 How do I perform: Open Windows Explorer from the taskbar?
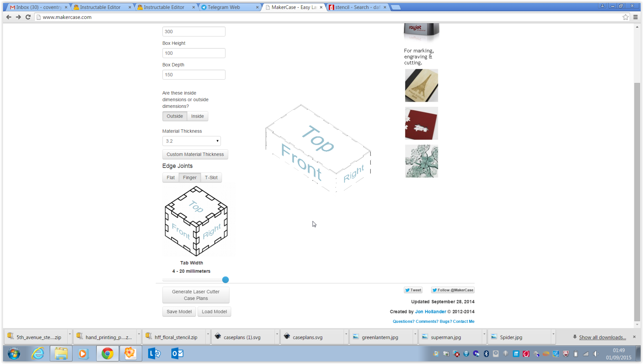pos(61,354)
